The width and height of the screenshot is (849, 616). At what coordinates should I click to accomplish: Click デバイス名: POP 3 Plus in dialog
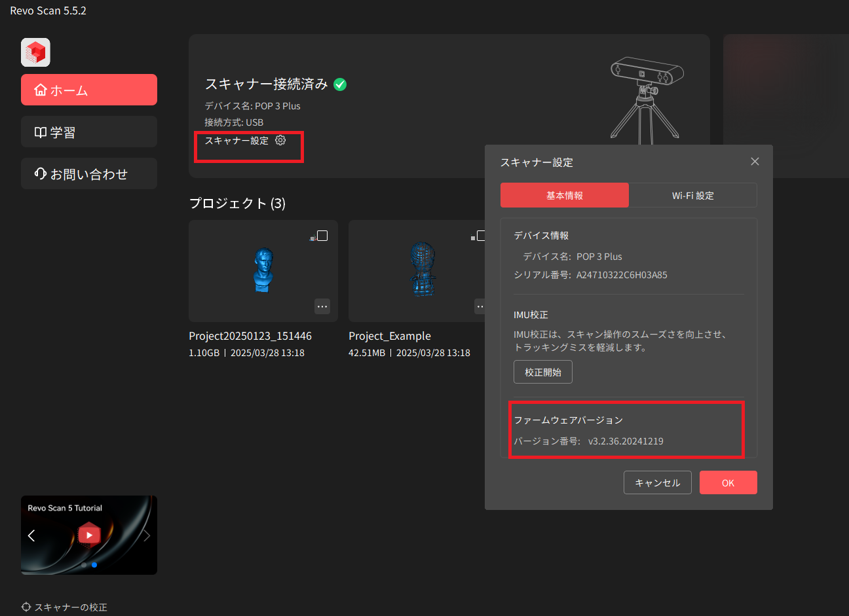[573, 257]
